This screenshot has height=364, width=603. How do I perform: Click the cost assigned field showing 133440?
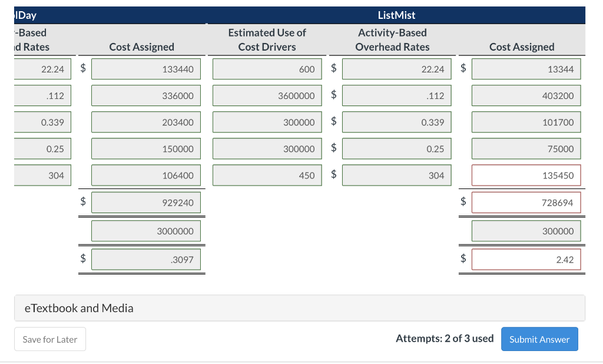point(146,70)
